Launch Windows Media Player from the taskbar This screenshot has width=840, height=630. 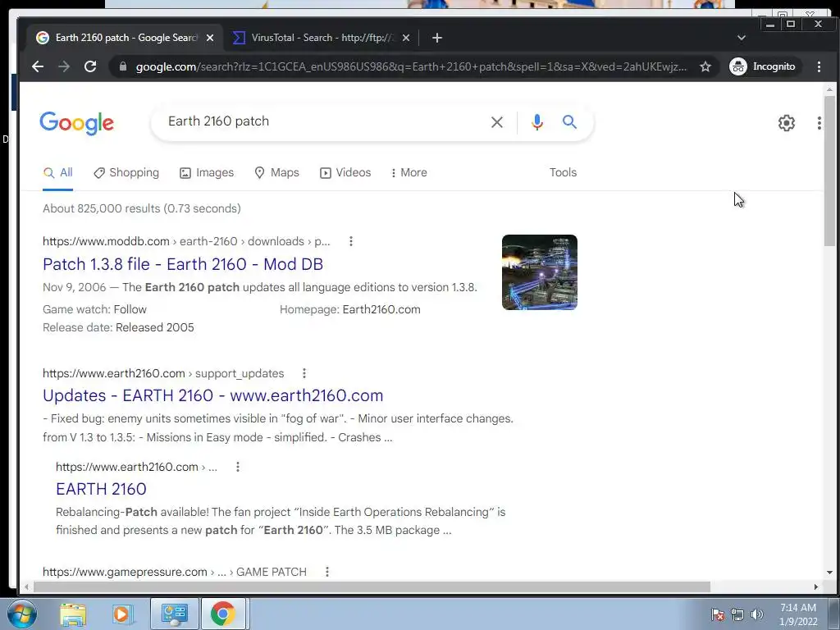(123, 614)
